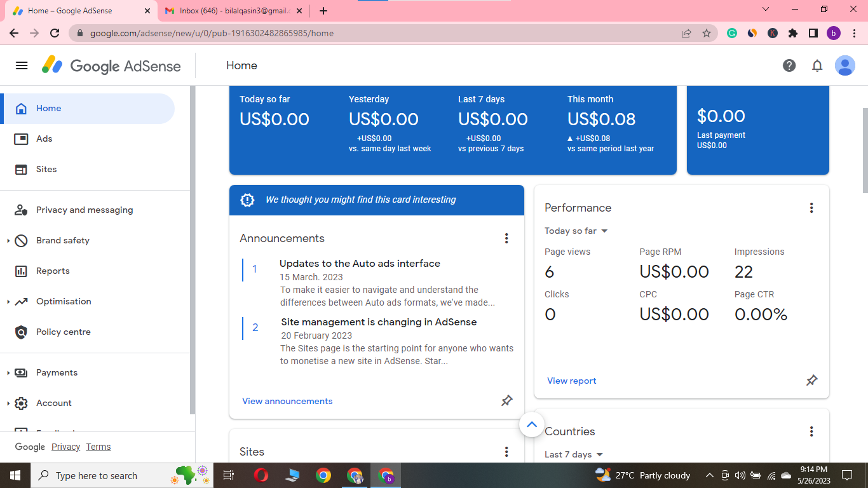Go back using the browser back arrow
The height and width of the screenshot is (488, 868).
14,33
